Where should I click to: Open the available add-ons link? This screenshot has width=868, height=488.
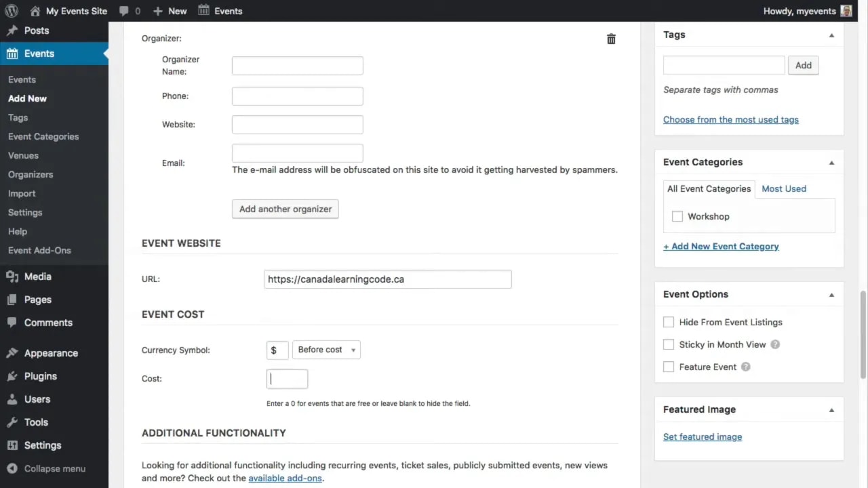285,478
